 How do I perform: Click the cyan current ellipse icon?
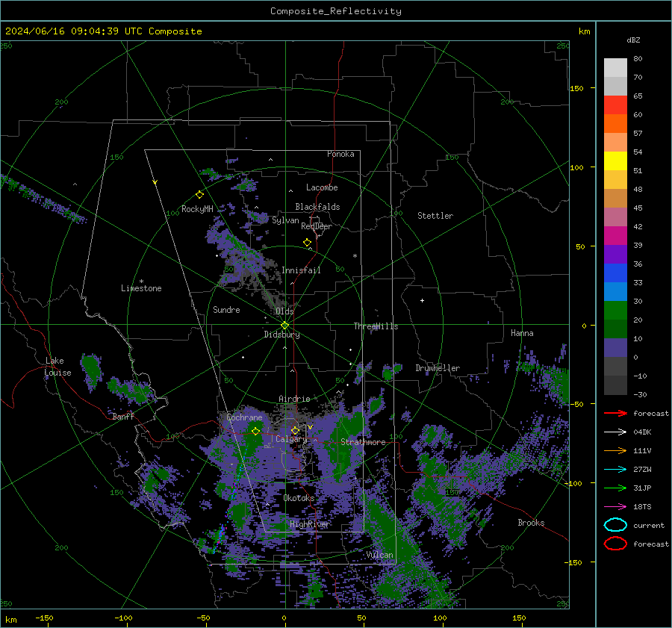(615, 525)
